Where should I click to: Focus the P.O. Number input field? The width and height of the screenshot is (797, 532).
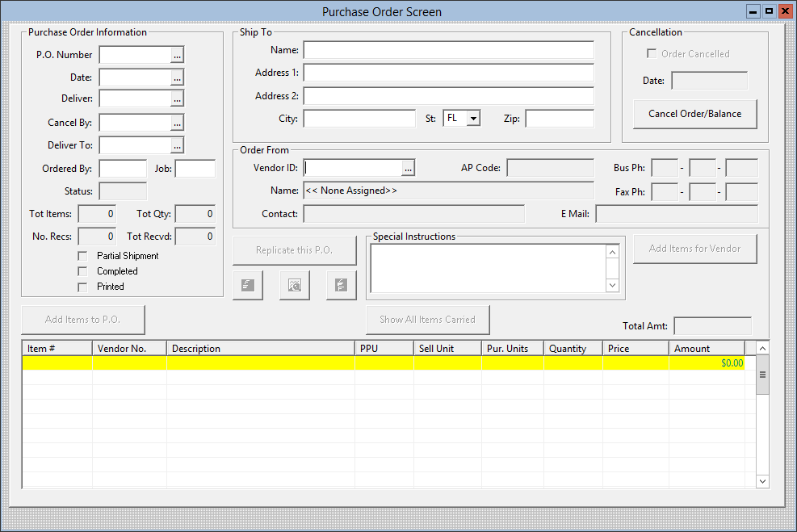[x=135, y=55]
